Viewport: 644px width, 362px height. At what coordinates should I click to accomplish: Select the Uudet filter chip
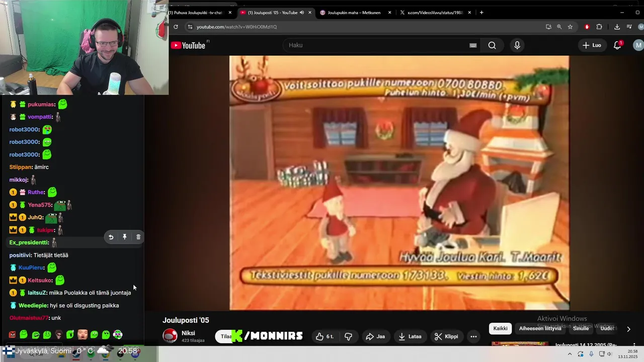click(x=607, y=328)
